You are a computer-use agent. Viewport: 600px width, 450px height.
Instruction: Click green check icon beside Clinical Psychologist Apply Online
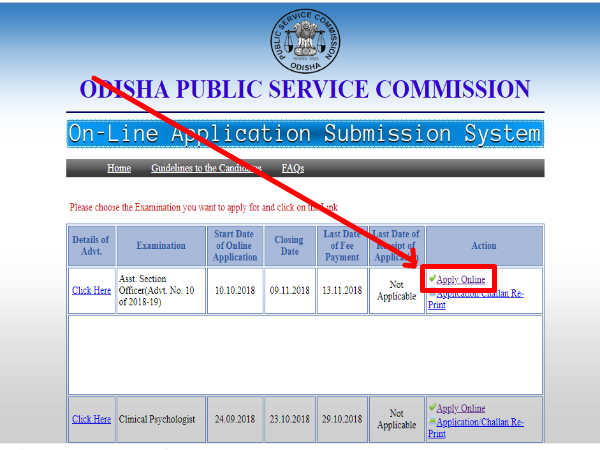pyautogui.click(x=432, y=407)
